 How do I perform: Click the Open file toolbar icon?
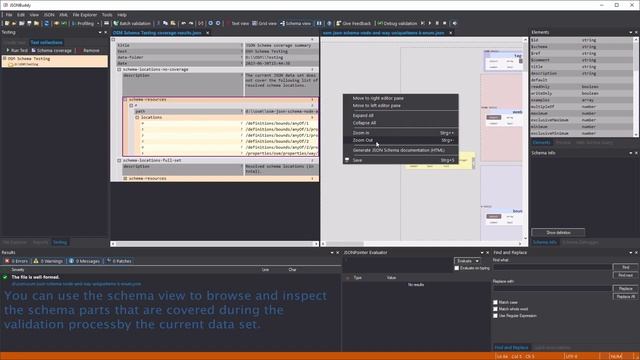pyautogui.click(x=14, y=23)
